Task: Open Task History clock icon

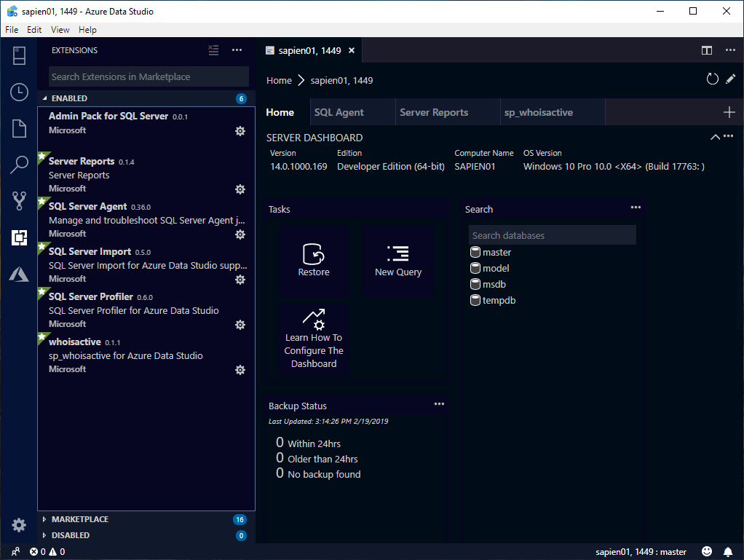Action: (19, 92)
